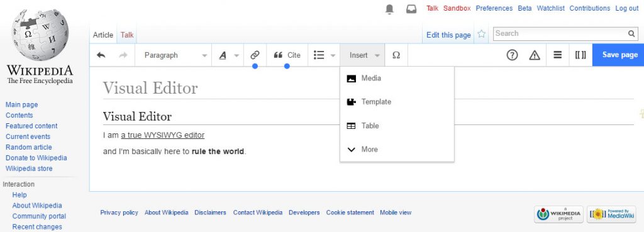
Task: Click the Log out link
Action: tap(627, 8)
